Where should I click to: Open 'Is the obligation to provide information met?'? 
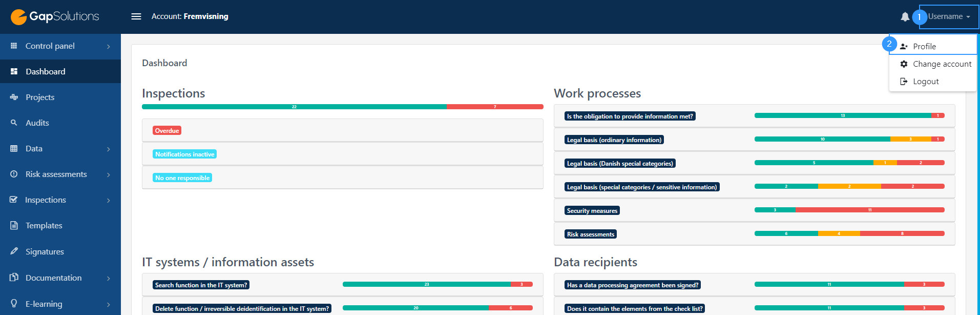pos(630,116)
